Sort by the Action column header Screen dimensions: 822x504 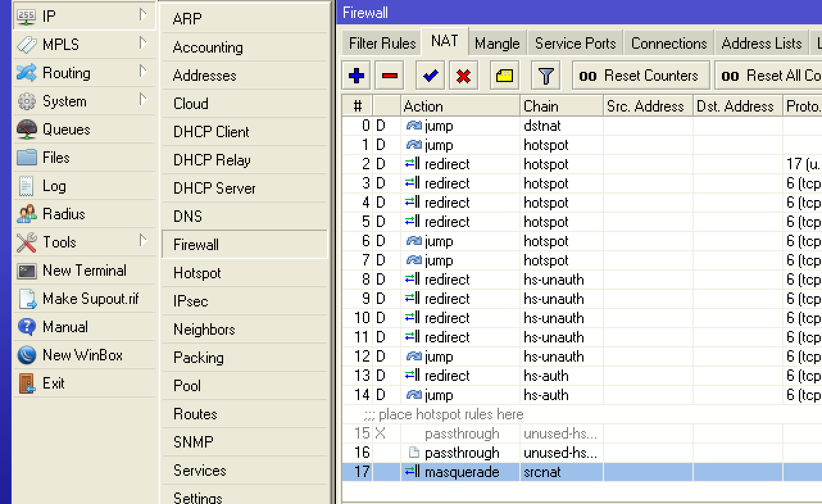(x=460, y=106)
